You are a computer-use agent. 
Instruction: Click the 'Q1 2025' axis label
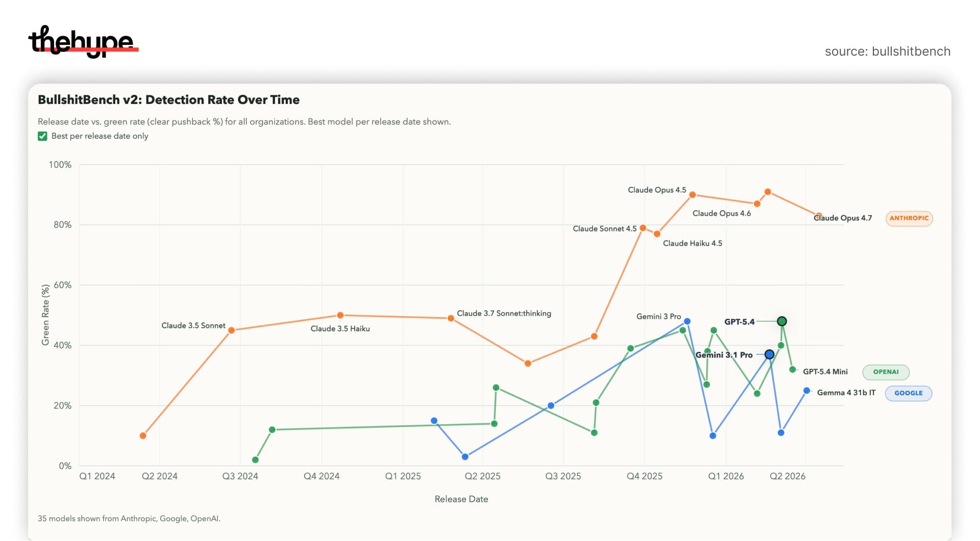coord(403,476)
